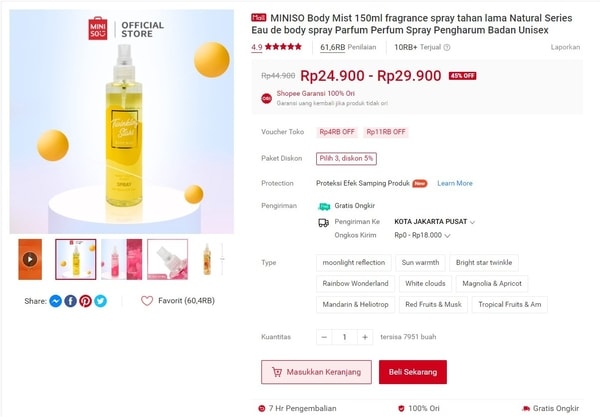The width and height of the screenshot is (600, 417).
Task: Claim the Rp4RB OFF store voucher
Action: (337, 132)
